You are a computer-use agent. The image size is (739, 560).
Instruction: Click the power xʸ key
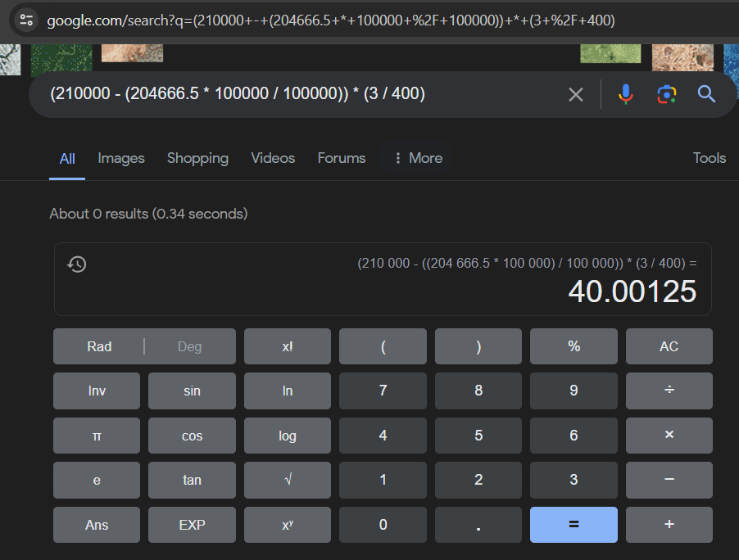coord(288,525)
